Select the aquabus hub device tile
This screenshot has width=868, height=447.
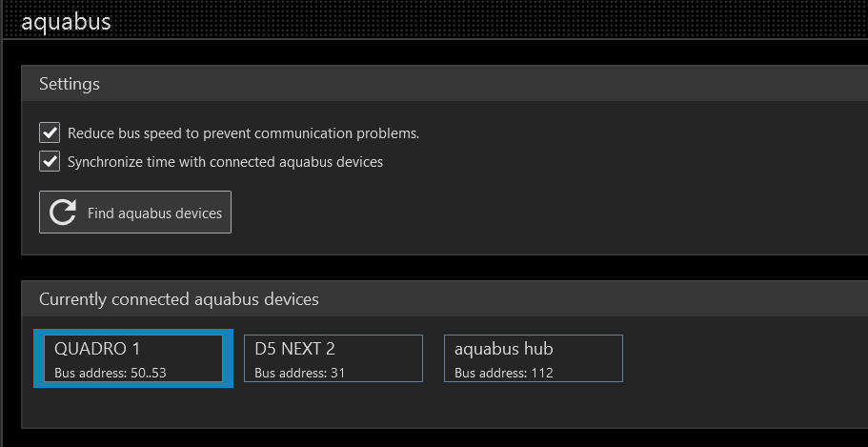coord(533,358)
